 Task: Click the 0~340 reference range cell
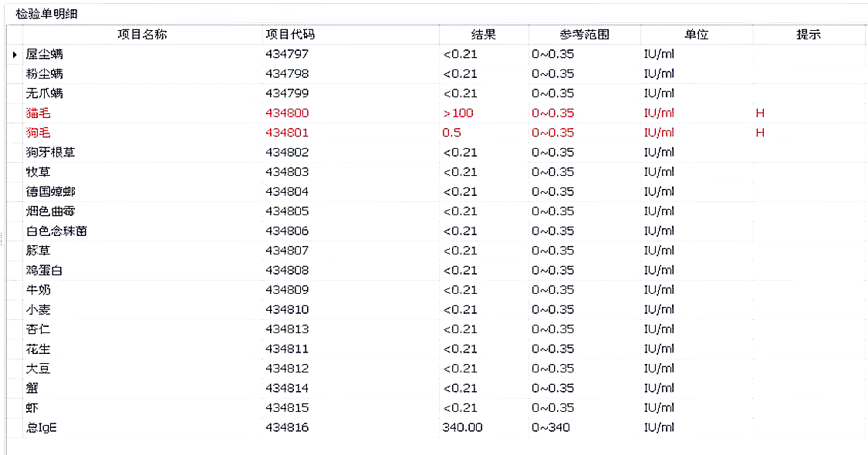tap(551, 427)
